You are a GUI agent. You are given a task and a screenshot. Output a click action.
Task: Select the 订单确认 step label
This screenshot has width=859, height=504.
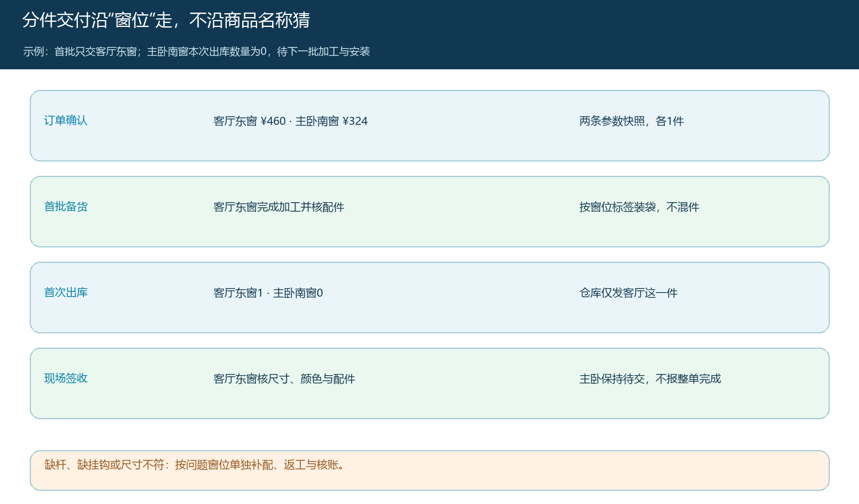point(66,121)
